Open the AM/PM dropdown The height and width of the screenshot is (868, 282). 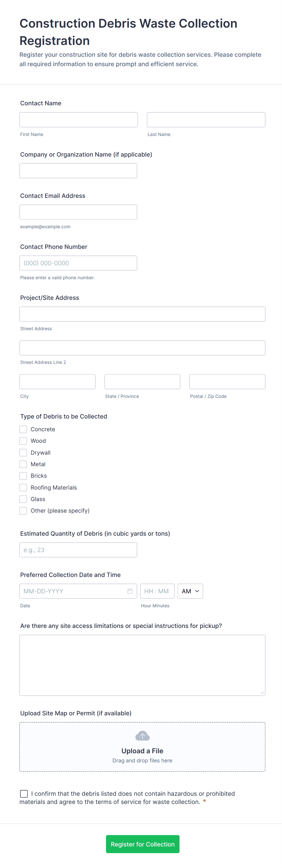190,591
